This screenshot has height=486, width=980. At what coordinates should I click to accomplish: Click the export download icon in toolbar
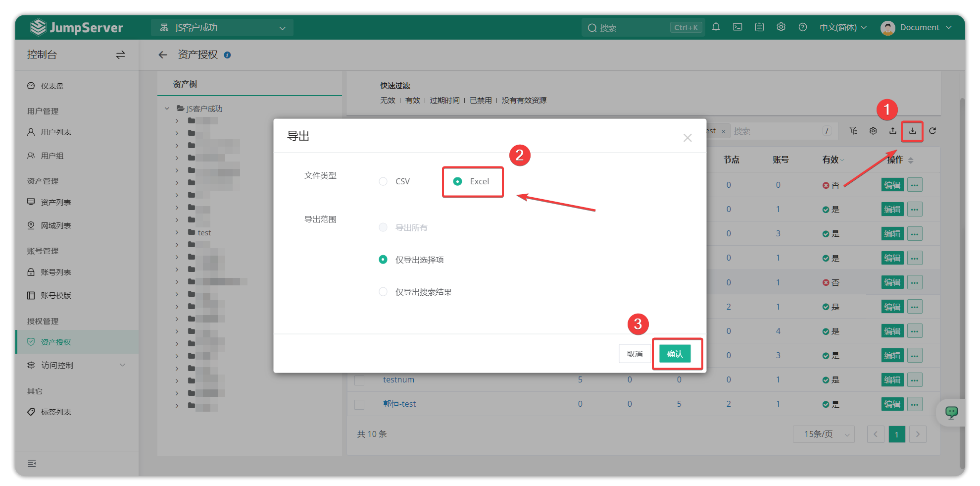point(912,131)
